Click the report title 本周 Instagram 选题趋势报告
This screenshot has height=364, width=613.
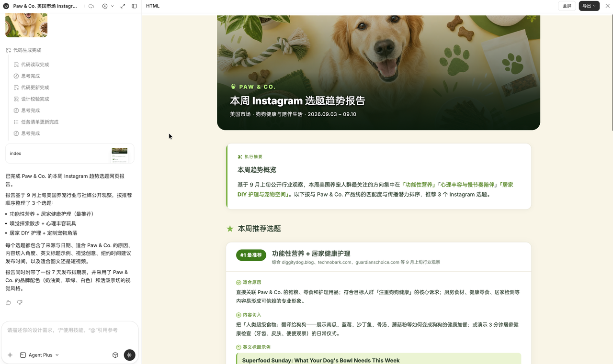297,101
